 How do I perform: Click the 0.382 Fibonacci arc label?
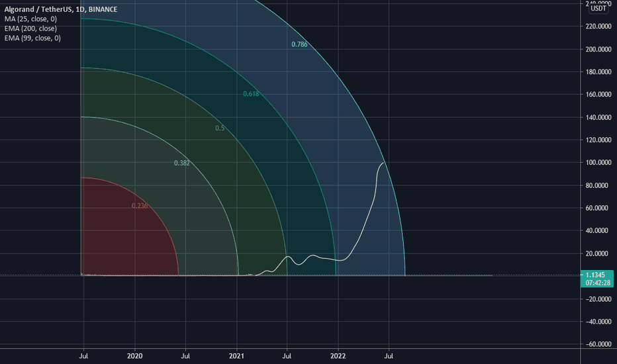click(x=182, y=163)
